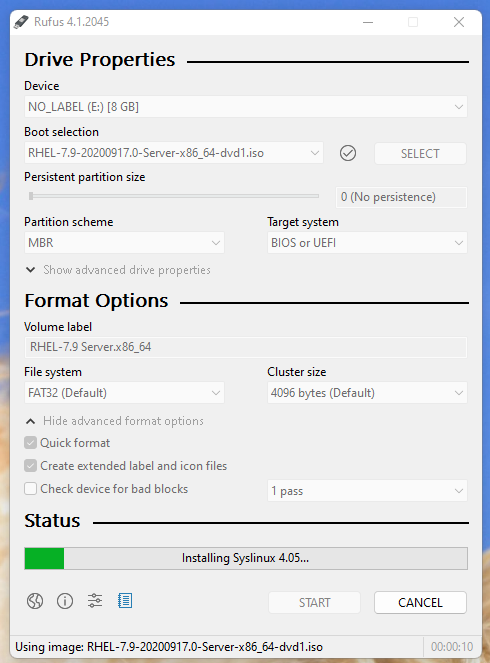This screenshot has width=490, height=663.
Task: Click the Rufus USB drive title icon
Action: [21, 22]
